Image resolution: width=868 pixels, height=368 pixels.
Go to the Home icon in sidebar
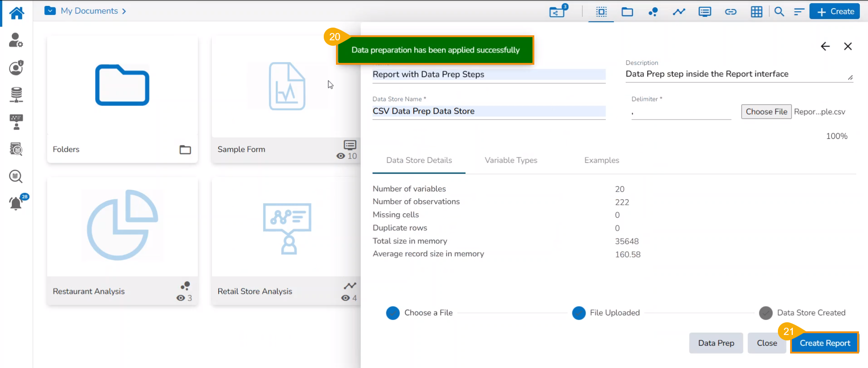click(x=16, y=13)
